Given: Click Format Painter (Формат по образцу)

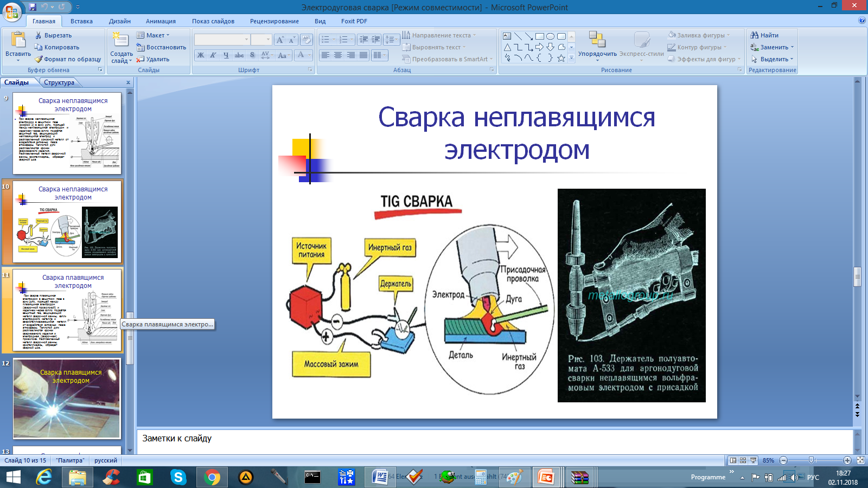Looking at the screenshot, I should [68, 59].
